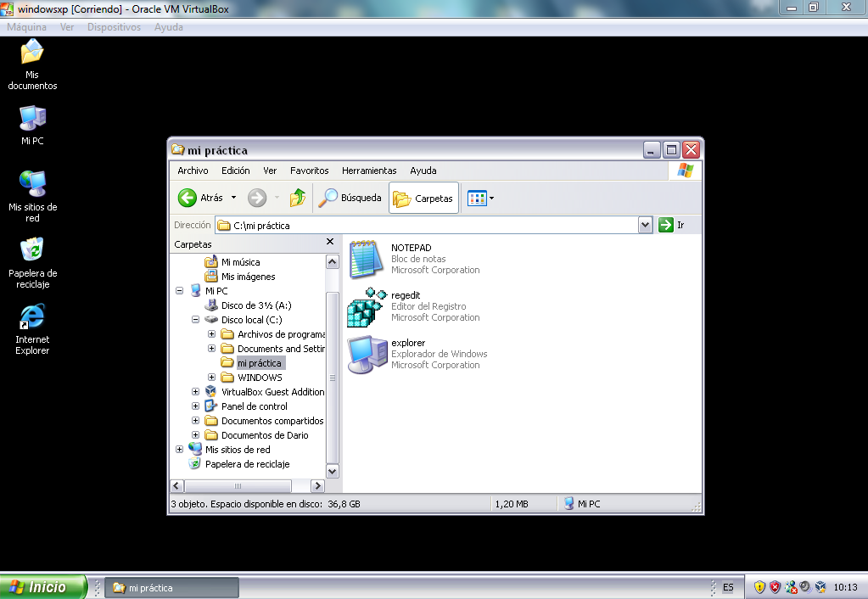Collapse Disco local (C:) node
This screenshot has width=868, height=599.
tap(195, 319)
